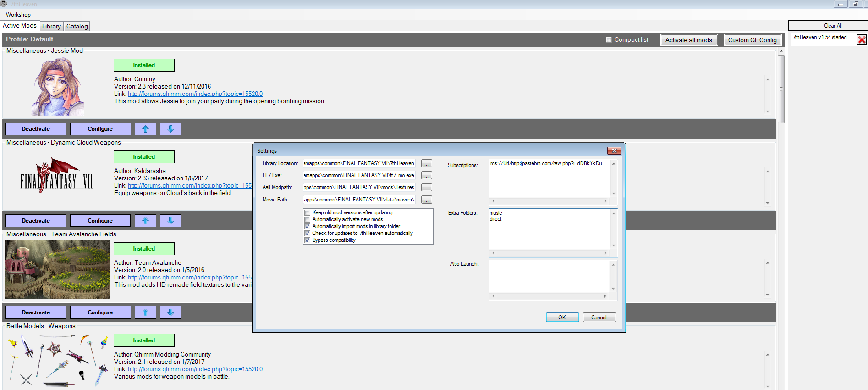This screenshot has height=390, width=868.
Task: Click the Library Location path field
Action: [359, 163]
